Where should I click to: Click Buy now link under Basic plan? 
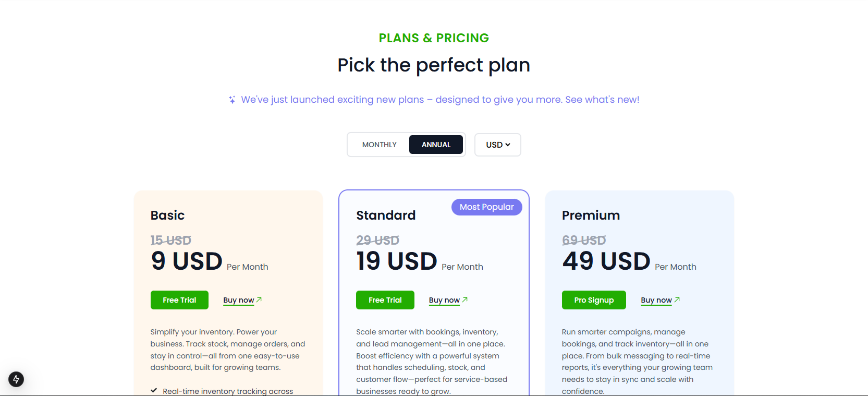click(238, 300)
